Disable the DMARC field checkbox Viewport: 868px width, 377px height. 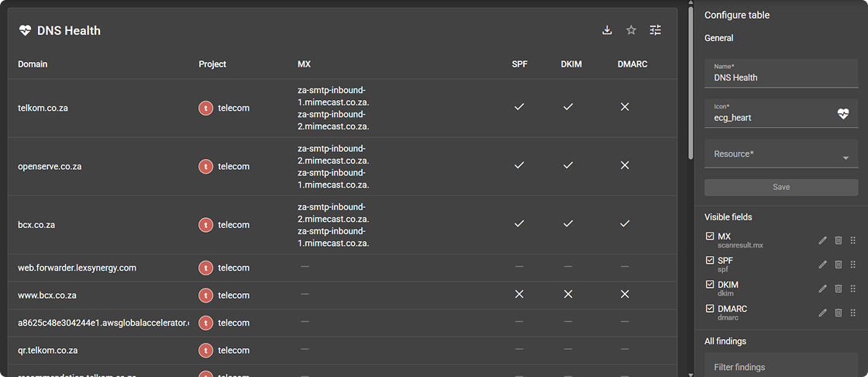710,308
